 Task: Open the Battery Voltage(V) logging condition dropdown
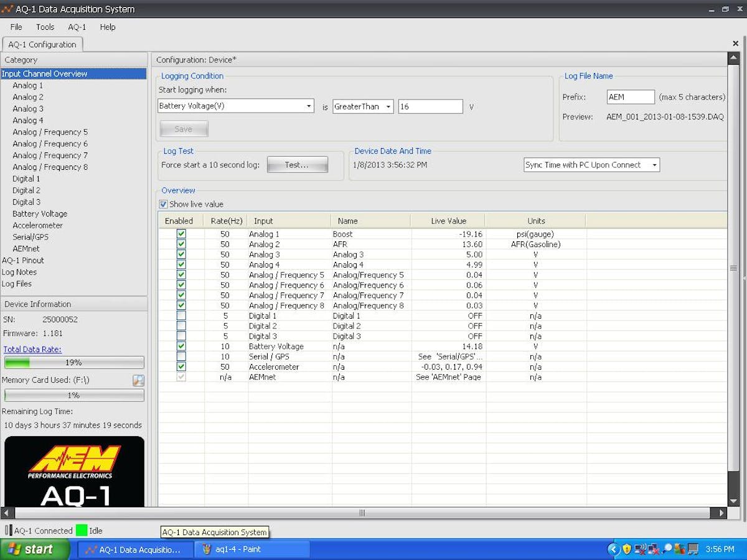click(x=309, y=106)
